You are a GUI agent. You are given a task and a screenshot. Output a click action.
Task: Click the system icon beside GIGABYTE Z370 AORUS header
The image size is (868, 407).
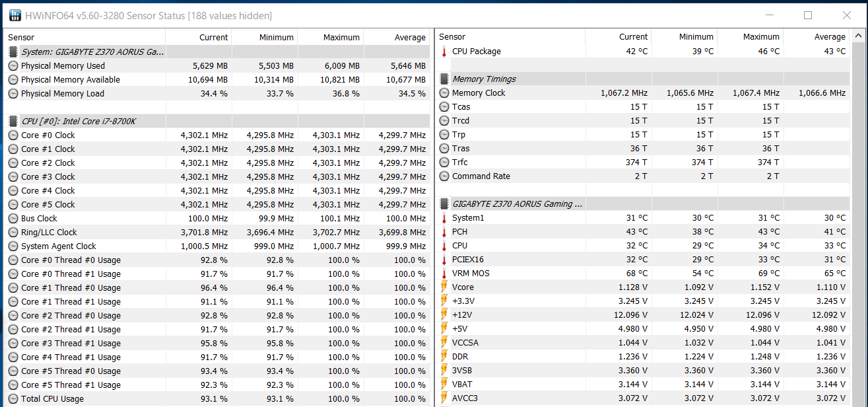click(13, 52)
